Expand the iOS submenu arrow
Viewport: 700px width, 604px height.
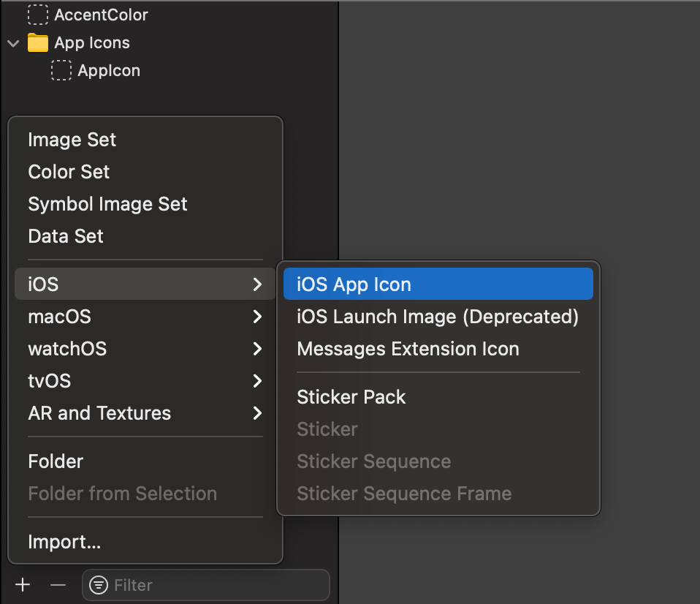point(257,284)
